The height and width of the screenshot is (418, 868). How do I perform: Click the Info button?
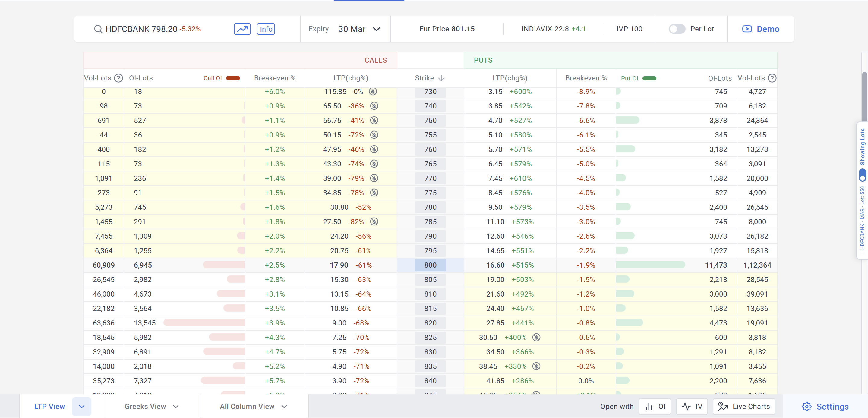coord(266,29)
